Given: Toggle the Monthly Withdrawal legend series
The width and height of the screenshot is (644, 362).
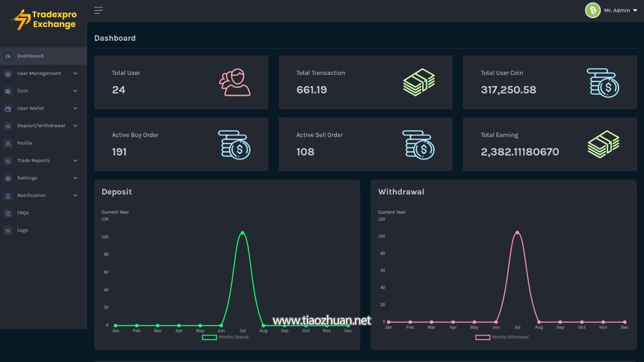Looking at the screenshot, I should (x=502, y=337).
